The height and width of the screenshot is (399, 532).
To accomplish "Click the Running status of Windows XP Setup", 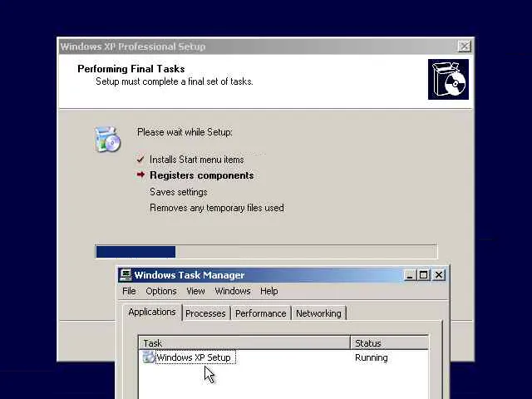I will point(372,357).
